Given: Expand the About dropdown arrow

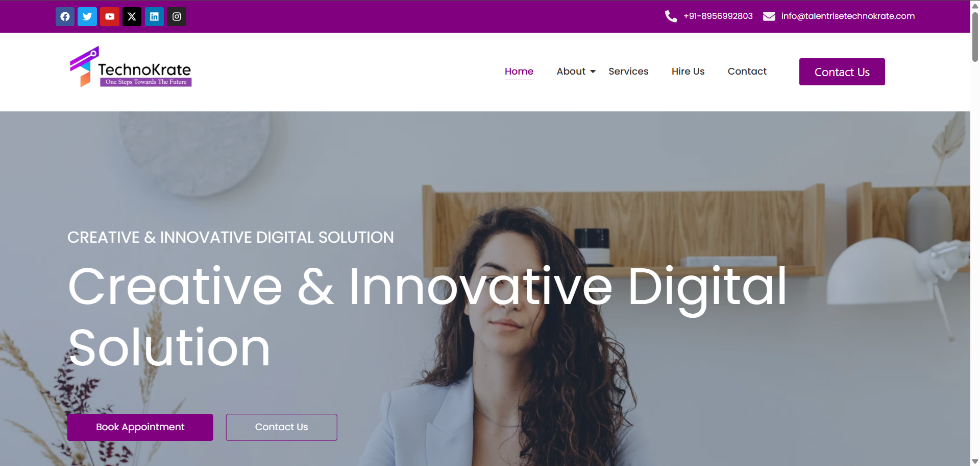Looking at the screenshot, I should (x=593, y=72).
